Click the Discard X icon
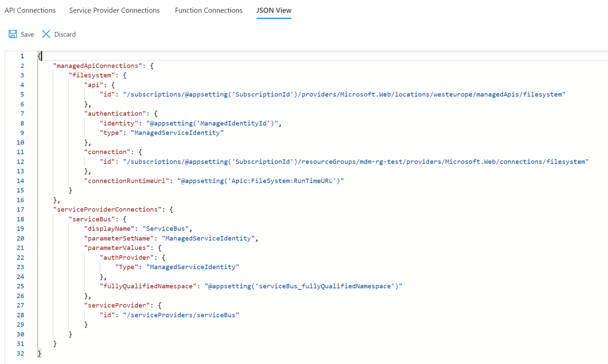608x364 pixels. 46,34
